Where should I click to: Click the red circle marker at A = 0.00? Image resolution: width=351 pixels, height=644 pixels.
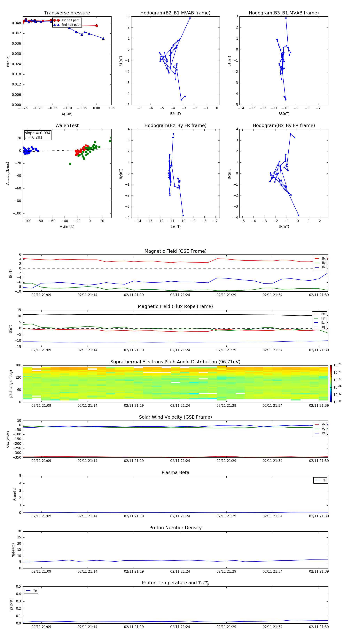point(97,26)
